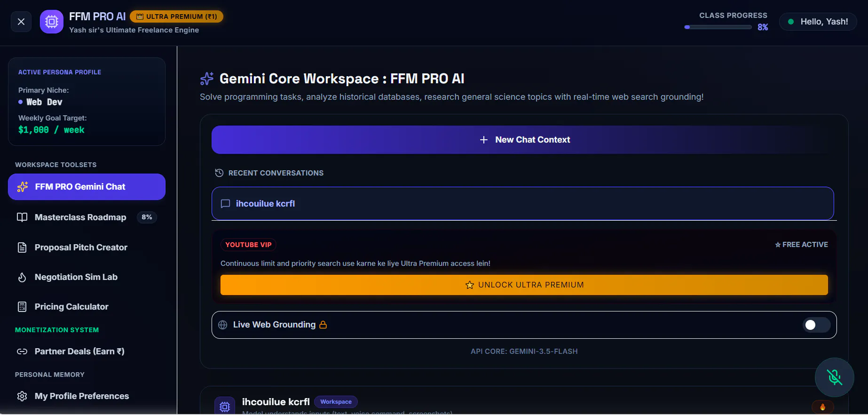Click the Personal Memory section label

pyautogui.click(x=50, y=375)
